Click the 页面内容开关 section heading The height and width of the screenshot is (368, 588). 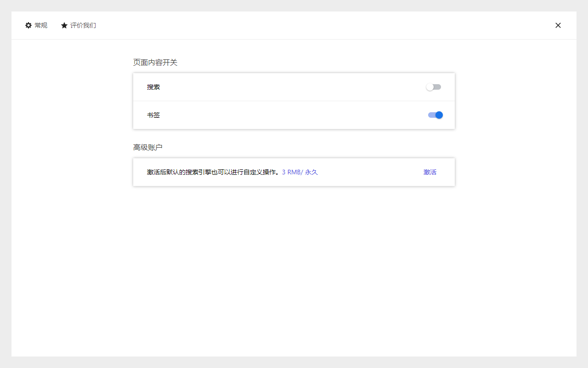tap(155, 63)
